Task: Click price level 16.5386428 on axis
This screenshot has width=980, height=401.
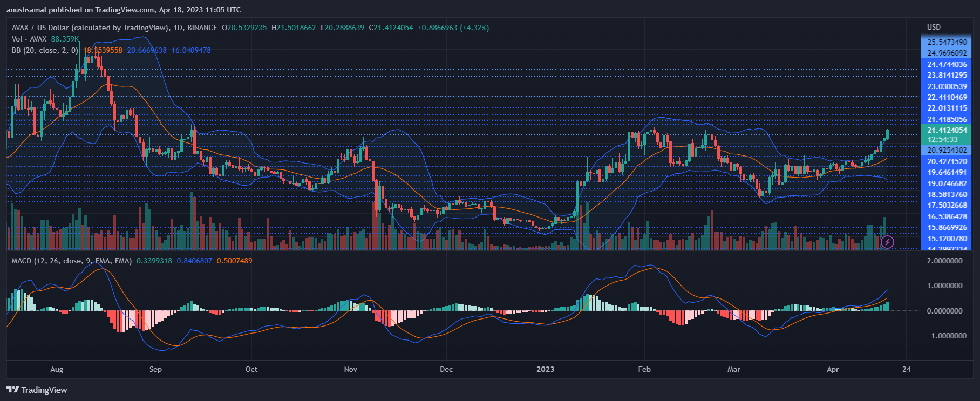Action: [x=947, y=216]
